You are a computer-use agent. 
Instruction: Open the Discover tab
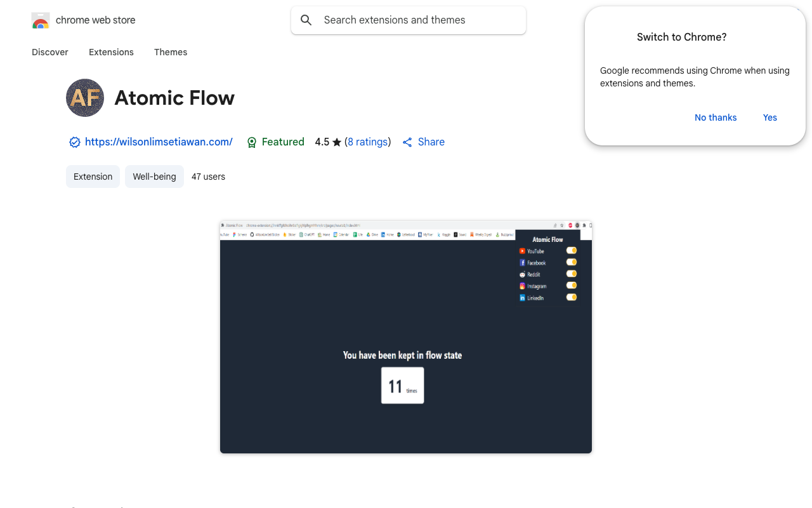point(50,52)
